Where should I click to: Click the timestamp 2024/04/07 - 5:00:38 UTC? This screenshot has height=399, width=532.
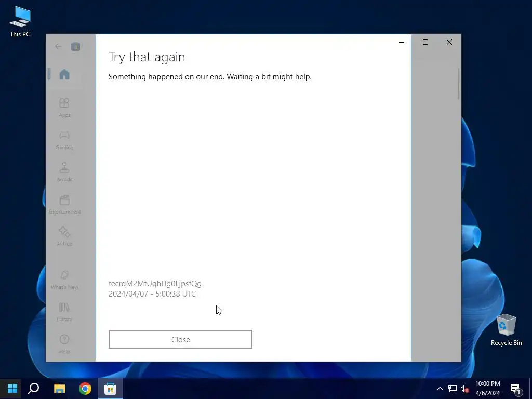pyautogui.click(x=152, y=294)
